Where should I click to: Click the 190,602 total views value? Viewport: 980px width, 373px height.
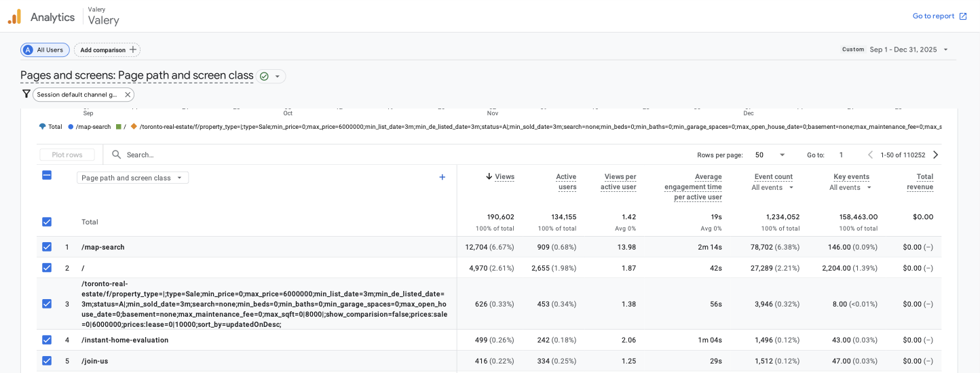(x=500, y=217)
